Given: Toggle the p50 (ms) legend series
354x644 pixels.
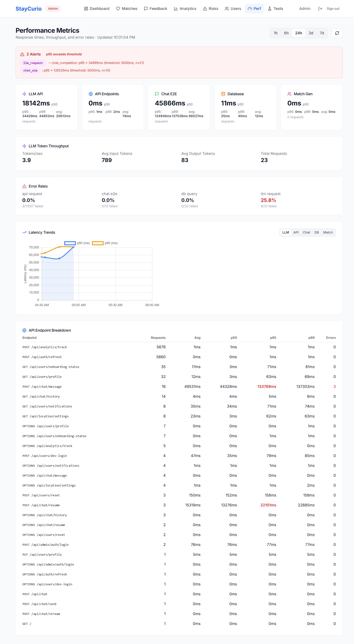Looking at the screenshot, I should 77,243.
